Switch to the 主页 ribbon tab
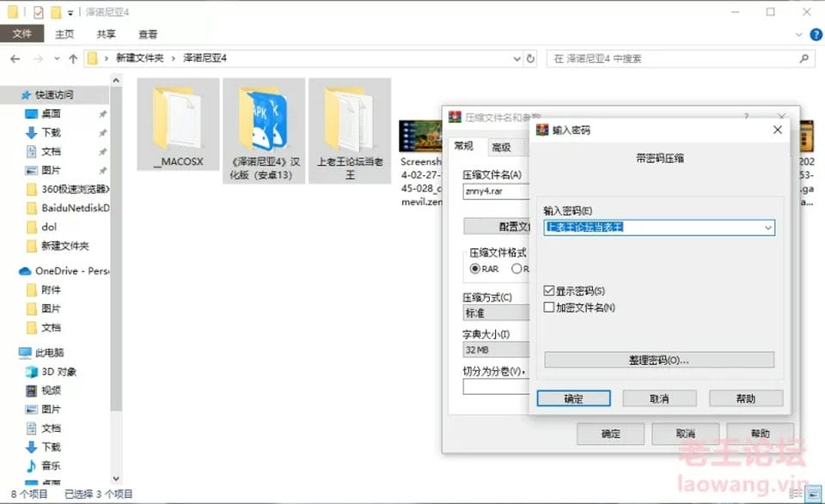 (64, 34)
